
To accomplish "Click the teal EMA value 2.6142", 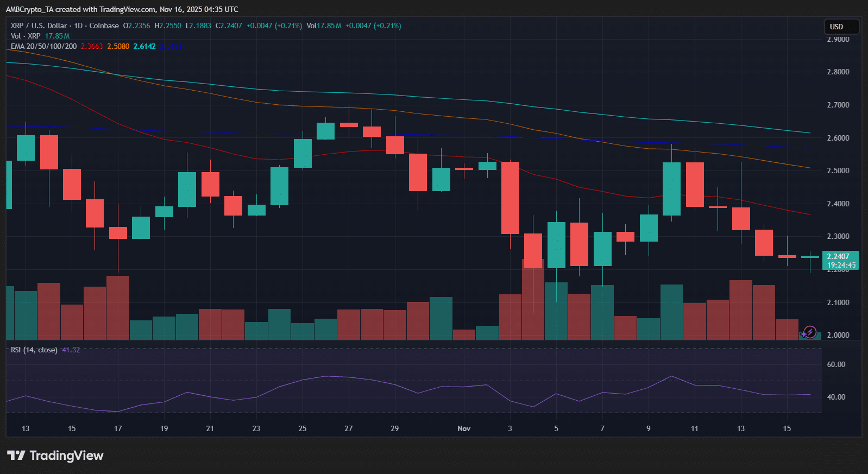I will (x=144, y=46).
